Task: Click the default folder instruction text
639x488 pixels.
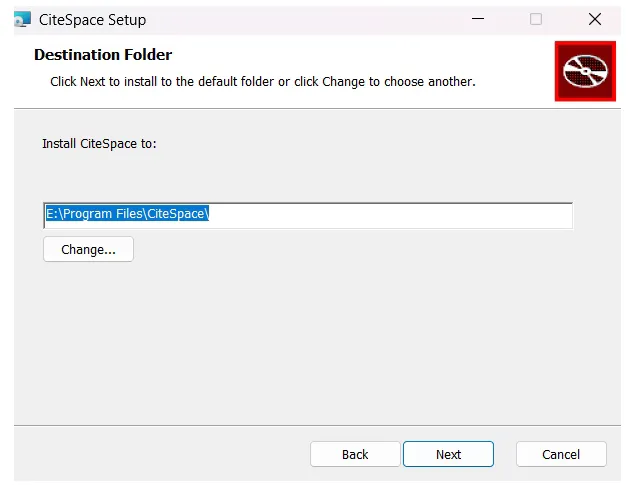Action: pyautogui.click(x=263, y=82)
